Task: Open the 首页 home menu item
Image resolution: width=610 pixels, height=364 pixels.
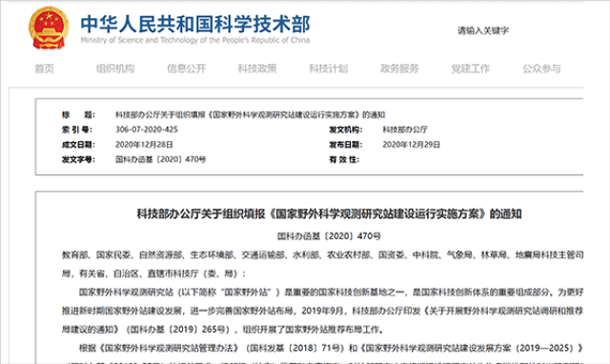Action: click(45, 69)
